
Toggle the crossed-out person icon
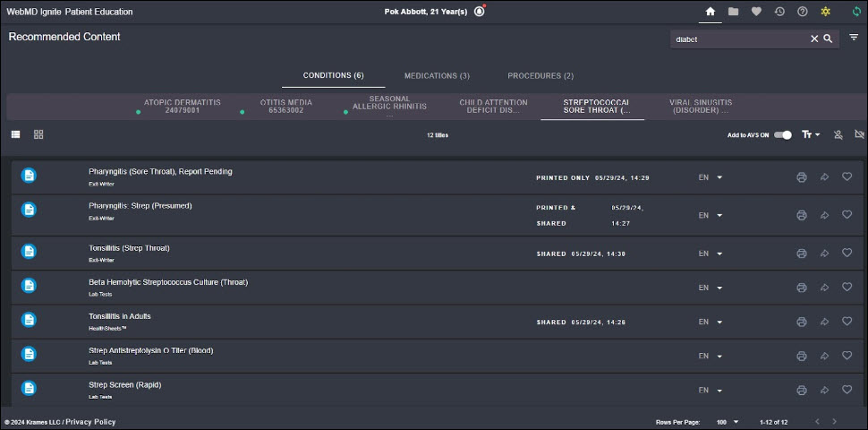(838, 134)
